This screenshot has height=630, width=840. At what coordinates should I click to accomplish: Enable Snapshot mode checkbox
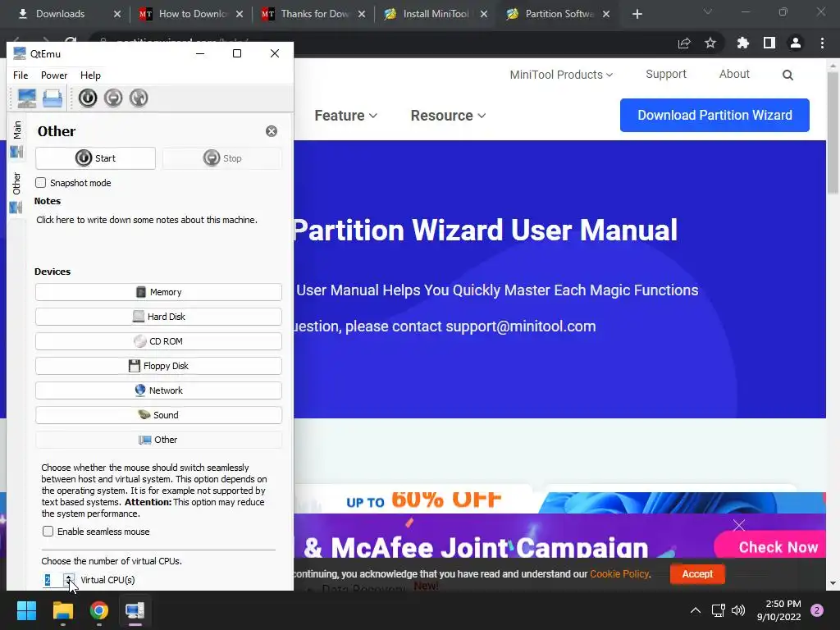tap(41, 183)
